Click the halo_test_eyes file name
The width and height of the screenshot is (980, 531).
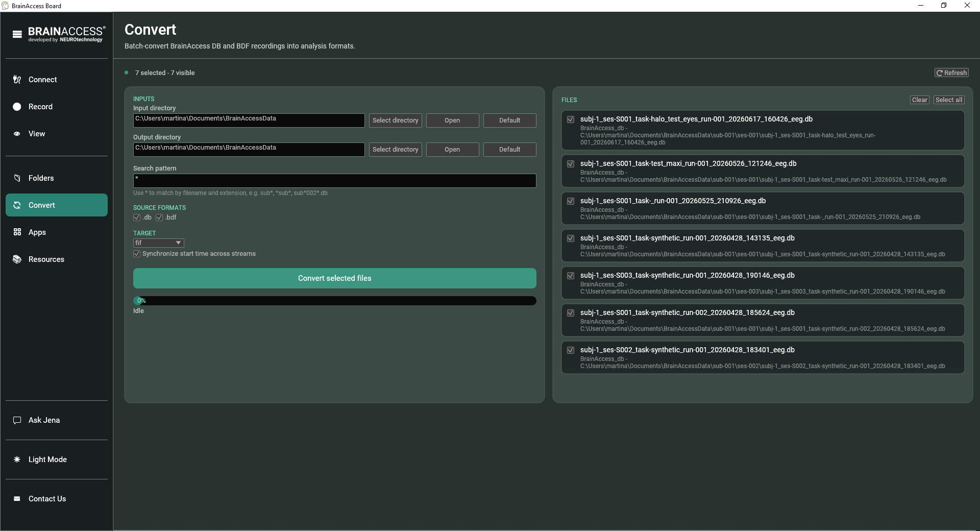point(696,119)
